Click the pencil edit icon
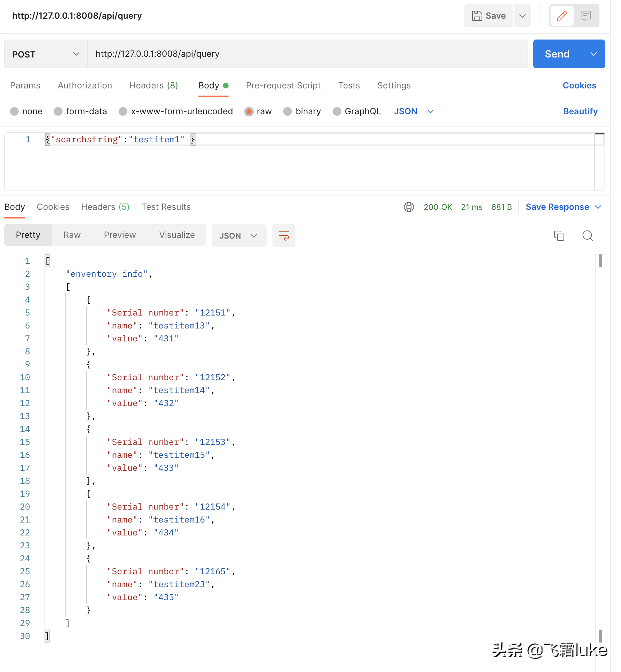Image resolution: width=621 pixels, height=672 pixels. 562,16
